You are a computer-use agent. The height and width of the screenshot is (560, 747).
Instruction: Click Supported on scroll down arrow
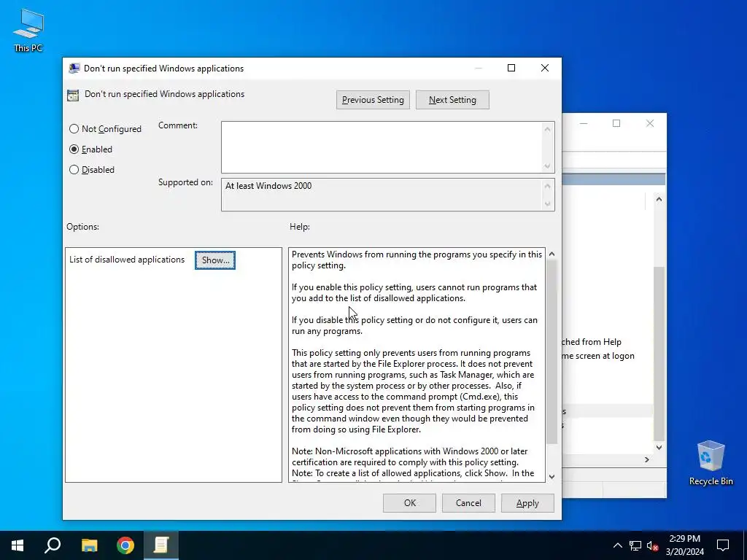pyautogui.click(x=547, y=204)
